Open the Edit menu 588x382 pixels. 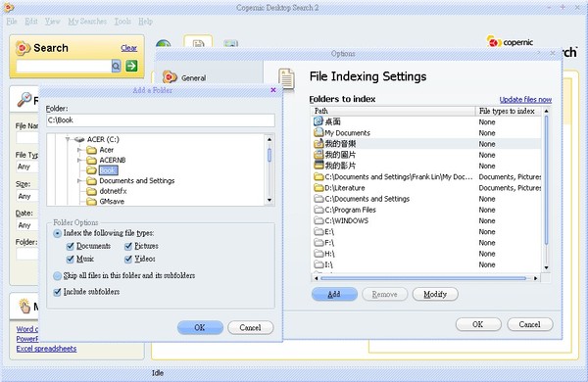pos(31,22)
